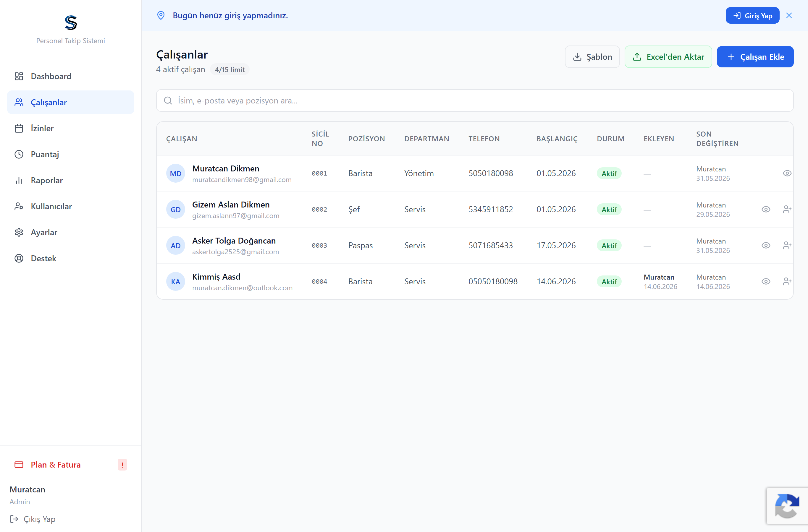This screenshot has height=532, width=808.
Task: Click the Puantaj clock icon
Action: click(x=19, y=154)
